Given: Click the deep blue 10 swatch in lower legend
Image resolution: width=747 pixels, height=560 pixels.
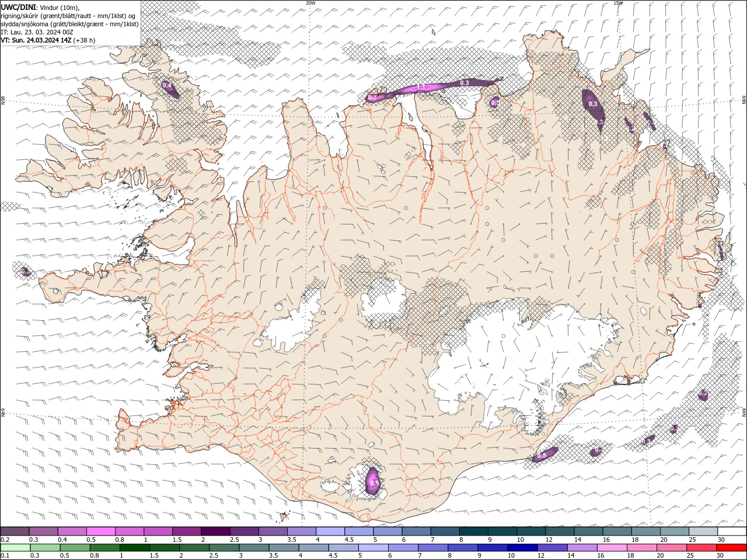Looking at the screenshot, I should tap(522, 548).
